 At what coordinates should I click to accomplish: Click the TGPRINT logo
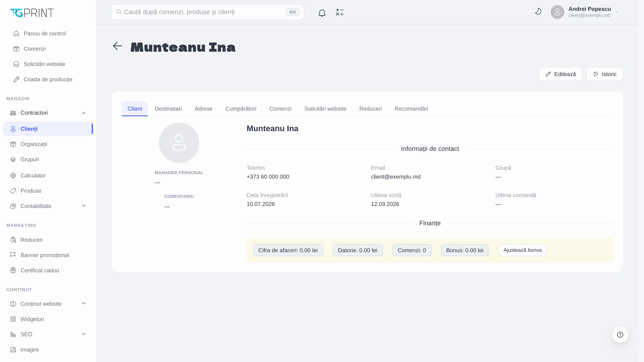32,13
